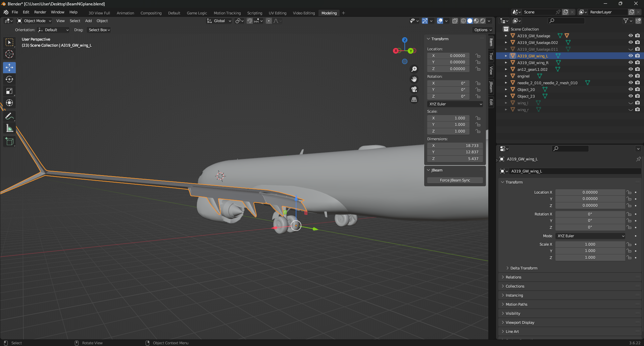Toggle the camera view icon
Viewport: 644px width, 346px height.
click(x=414, y=89)
